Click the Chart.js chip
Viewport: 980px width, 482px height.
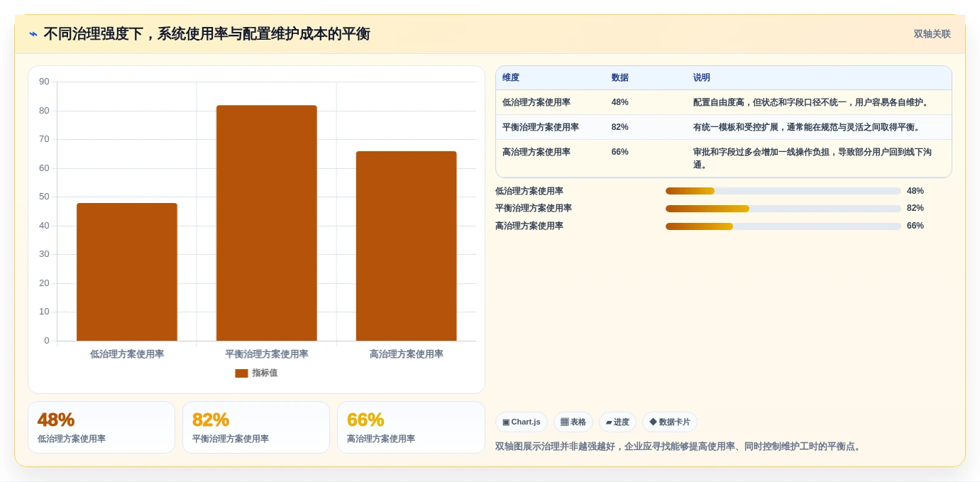522,422
